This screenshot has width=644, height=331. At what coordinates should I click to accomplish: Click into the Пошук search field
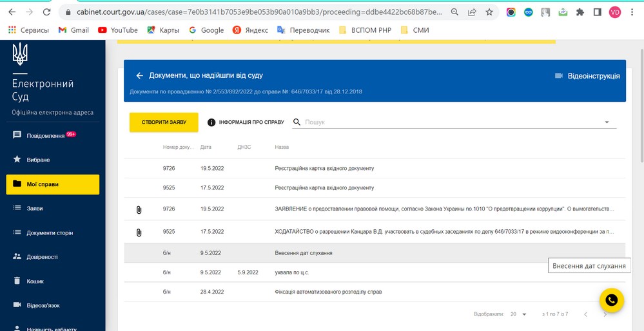pos(452,122)
